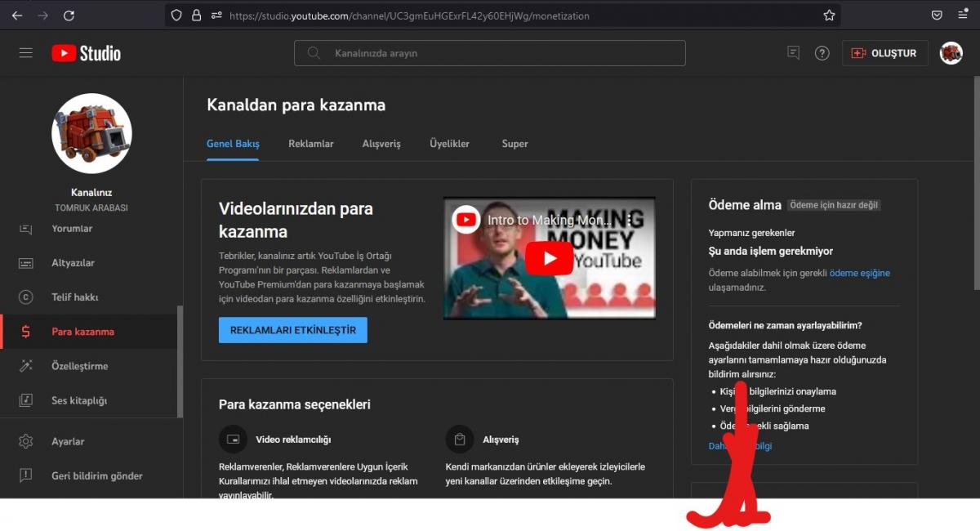The image size is (980, 531).
Task: Click the Alışveriş shopping bag icon
Action: (460, 440)
